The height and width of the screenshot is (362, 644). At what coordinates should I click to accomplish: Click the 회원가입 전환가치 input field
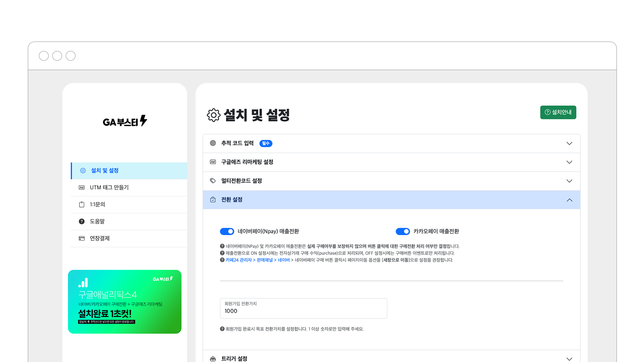303,309
